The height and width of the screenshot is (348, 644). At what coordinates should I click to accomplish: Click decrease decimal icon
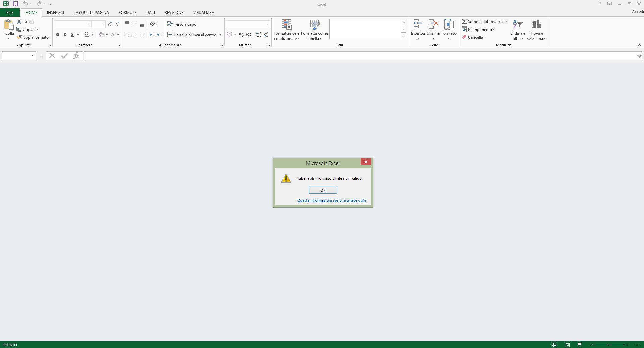[266, 35]
